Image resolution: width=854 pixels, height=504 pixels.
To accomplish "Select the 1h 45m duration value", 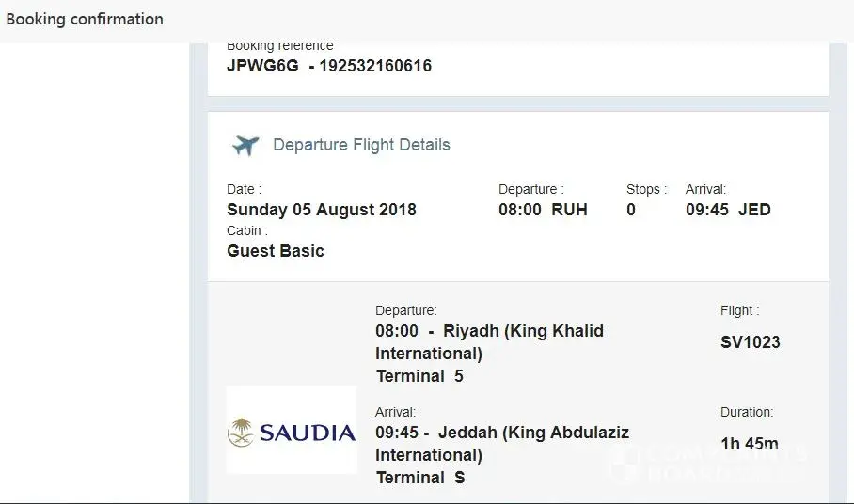I will (x=749, y=444).
